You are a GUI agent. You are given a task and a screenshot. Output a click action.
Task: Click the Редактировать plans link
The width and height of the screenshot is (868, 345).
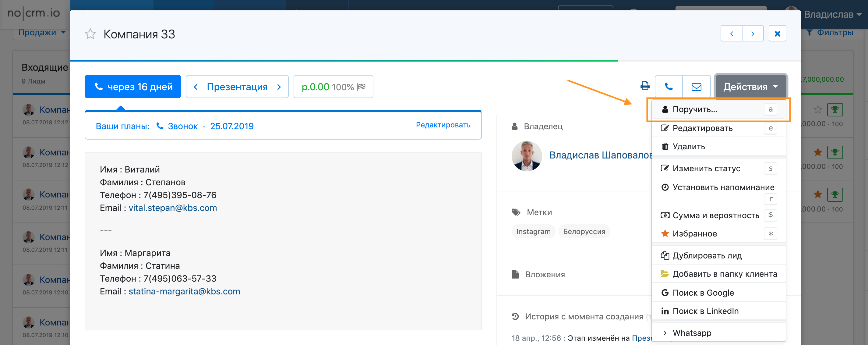443,125
